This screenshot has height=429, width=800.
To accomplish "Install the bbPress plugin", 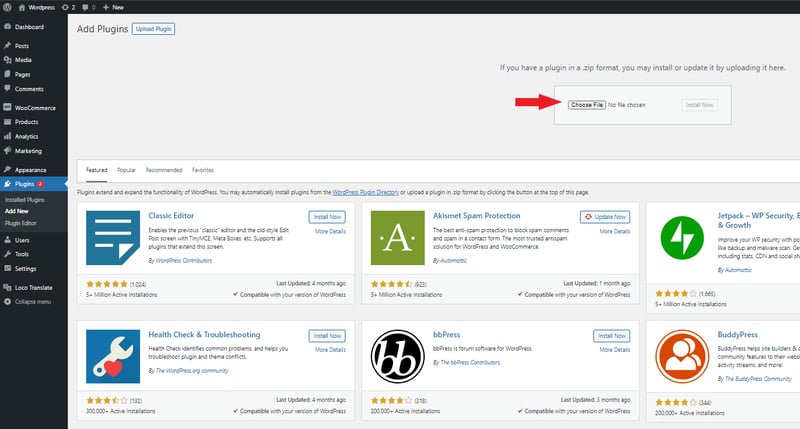I will click(x=612, y=336).
